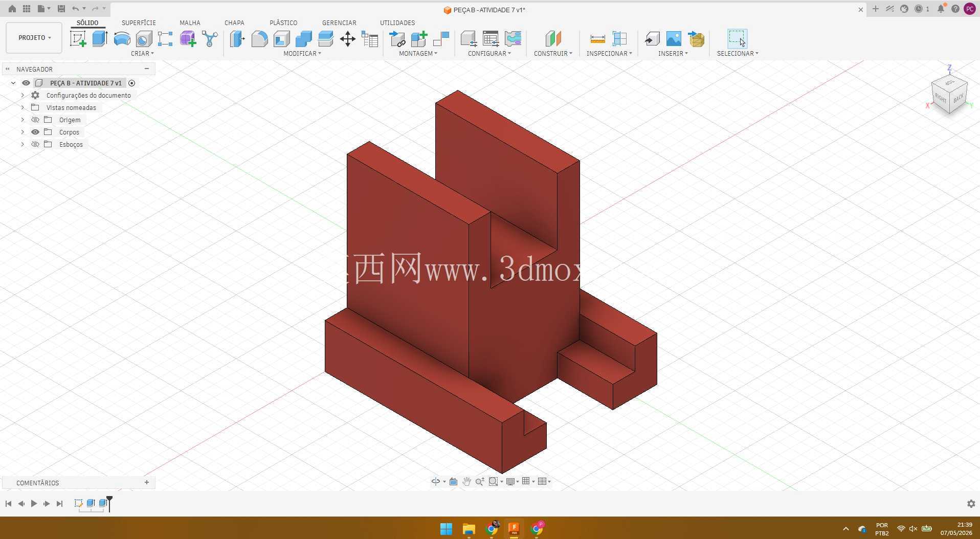
Task: Switch to the PLÁSTICO tab
Action: [283, 23]
